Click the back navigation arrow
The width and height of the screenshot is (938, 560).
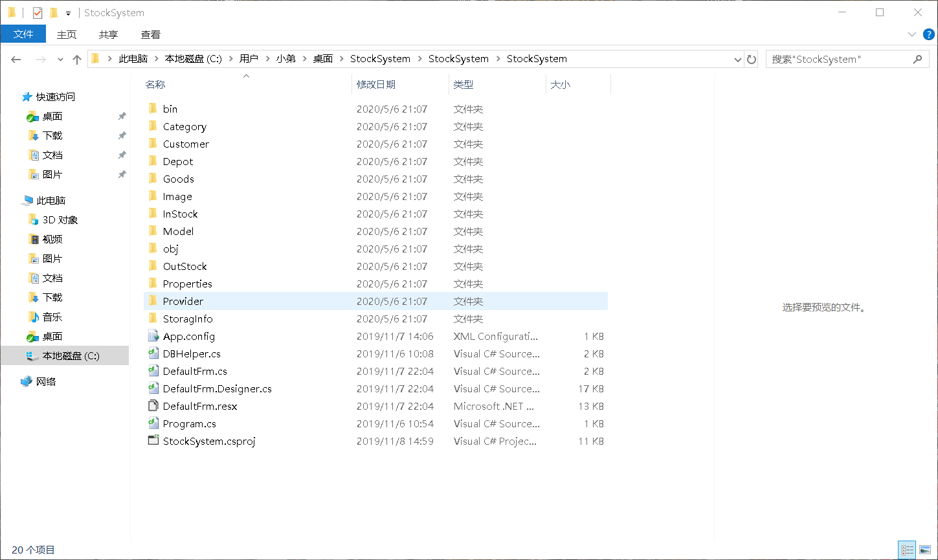[x=17, y=59]
